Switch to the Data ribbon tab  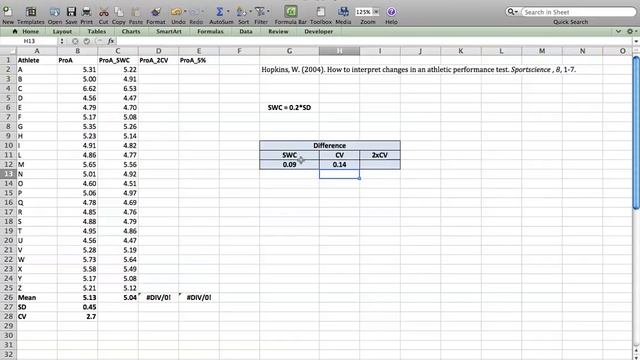click(246, 31)
